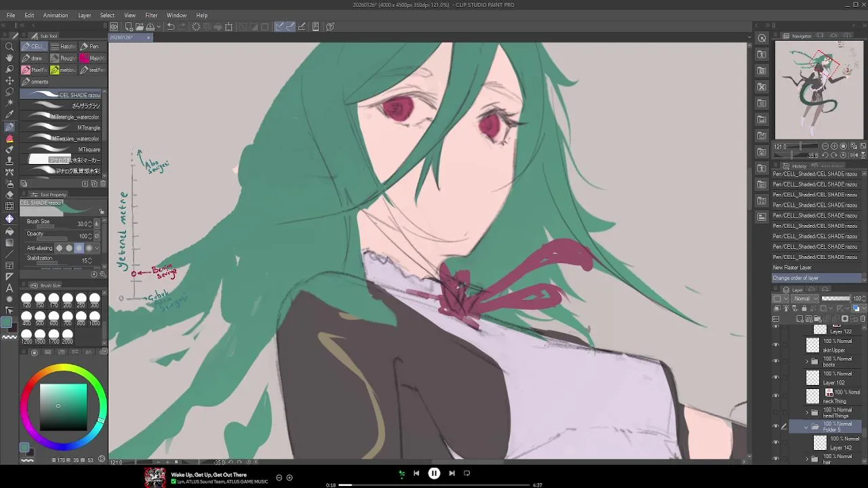This screenshot has height=488, width=868.
Task: Toggle visibility of hair folder
Action: 776,459
